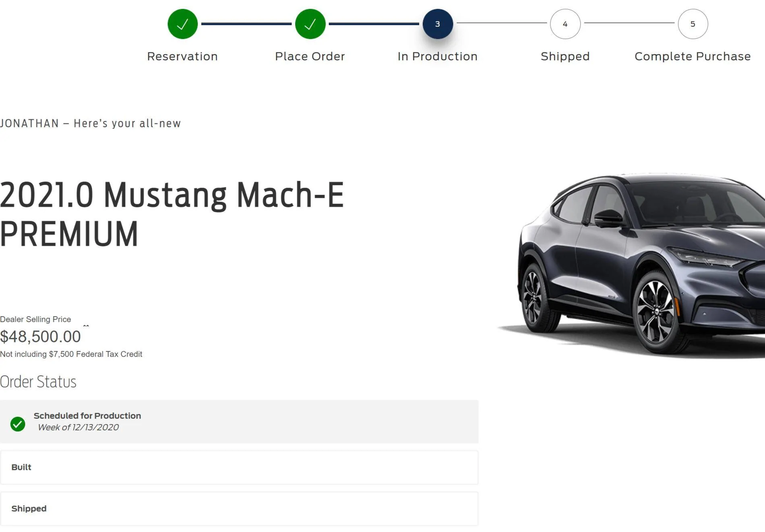The height and width of the screenshot is (532, 765).
Task: Click the Shipped label in progress tracker
Action: tap(565, 56)
